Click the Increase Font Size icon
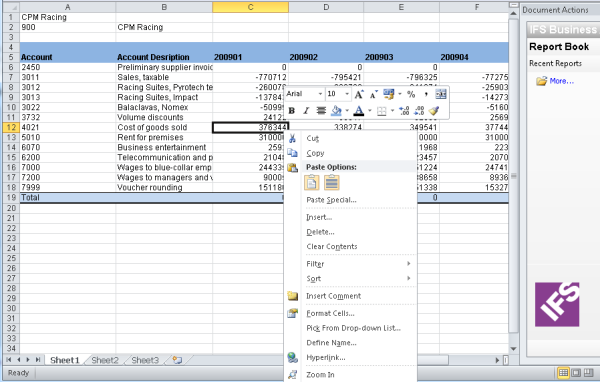 (x=359, y=94)
